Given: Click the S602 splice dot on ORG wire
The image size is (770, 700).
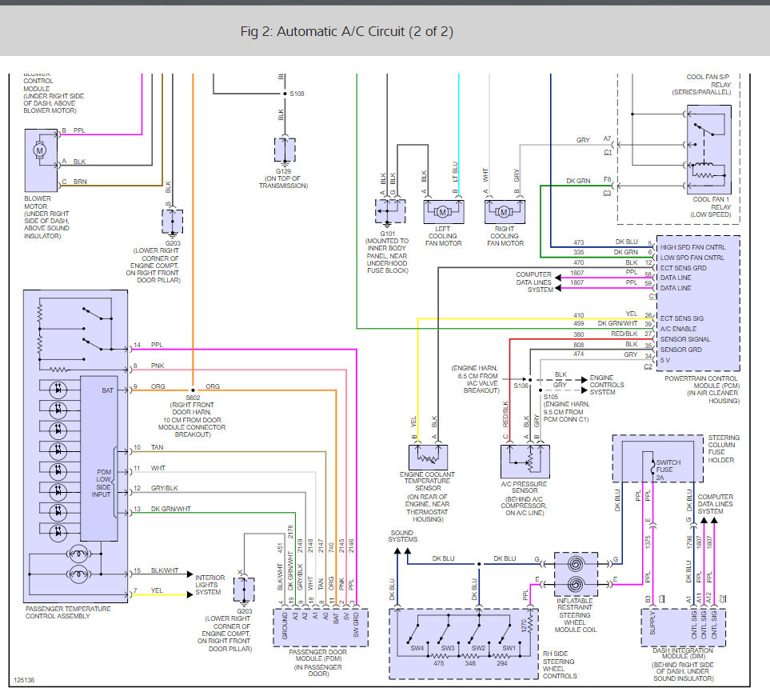Looking at the screenshot, I should click(193, 390).
